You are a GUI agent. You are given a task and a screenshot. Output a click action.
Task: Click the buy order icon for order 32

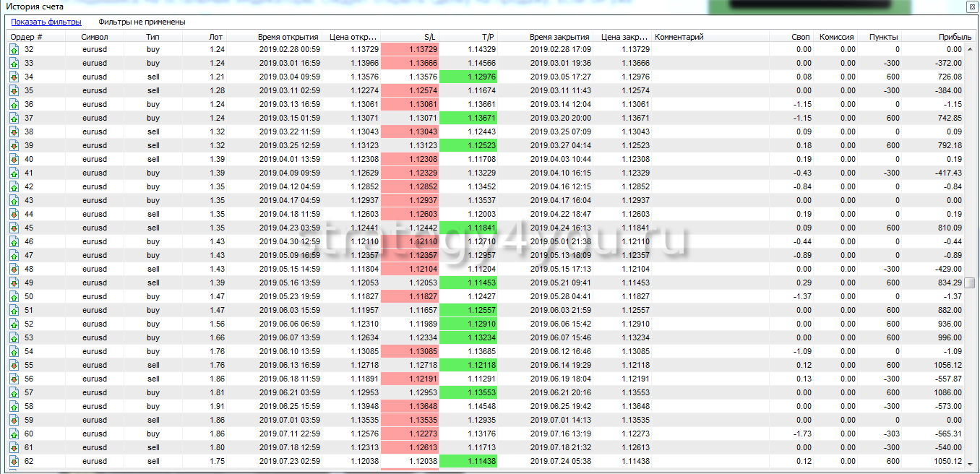click(x=14, y=49)
